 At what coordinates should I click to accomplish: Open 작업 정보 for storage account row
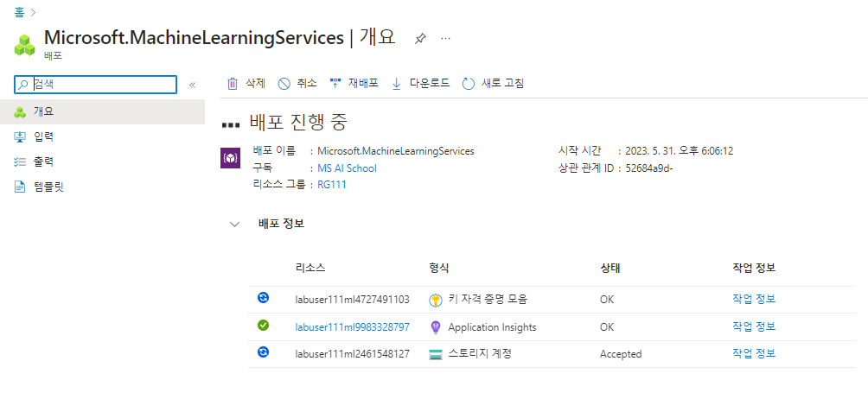pyautogui.click(x=754, y=353)
